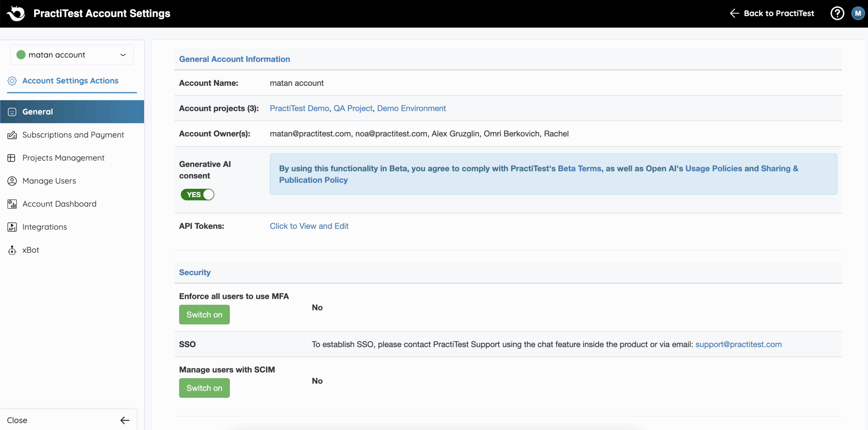Click the No status for SCIM
The width and height of the screenshot is (868, 430).
(317, 381)
